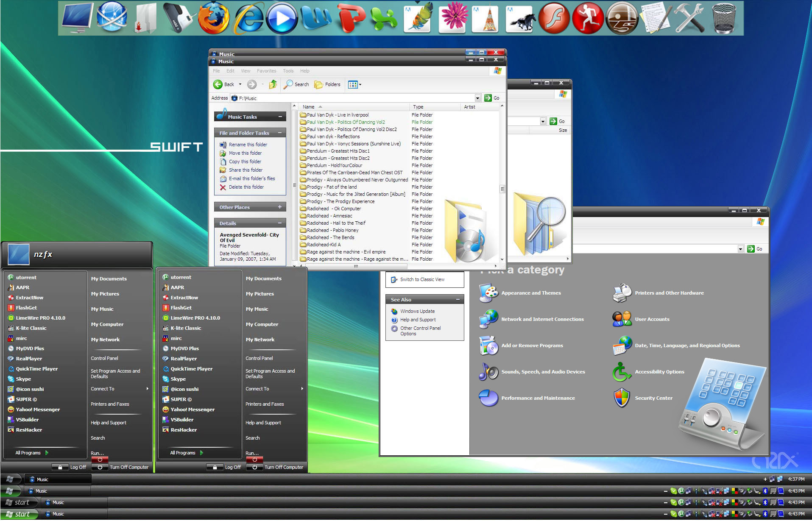Click the Search magnifier in Music toolbar
This screenshot has width=812, height=521.
pyautogui.click(x=296, y=84)
